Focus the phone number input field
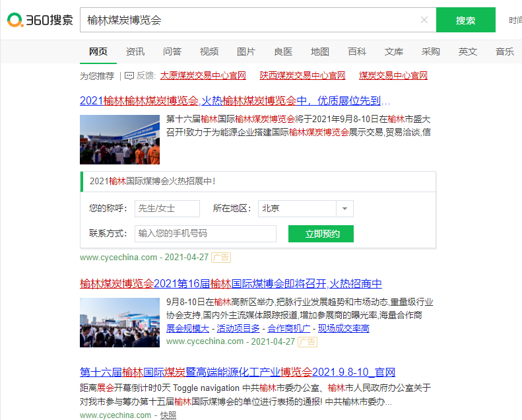 tap(205, 234)
